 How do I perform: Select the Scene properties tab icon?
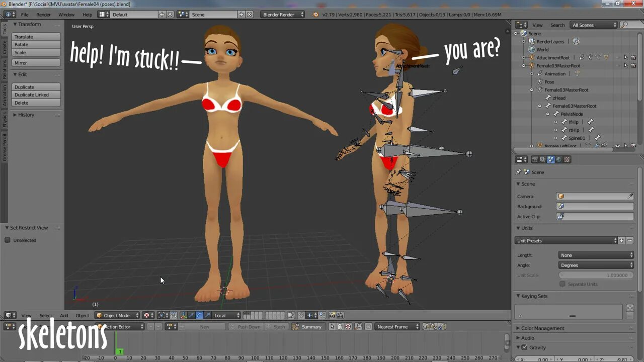[x=550, y=159]
